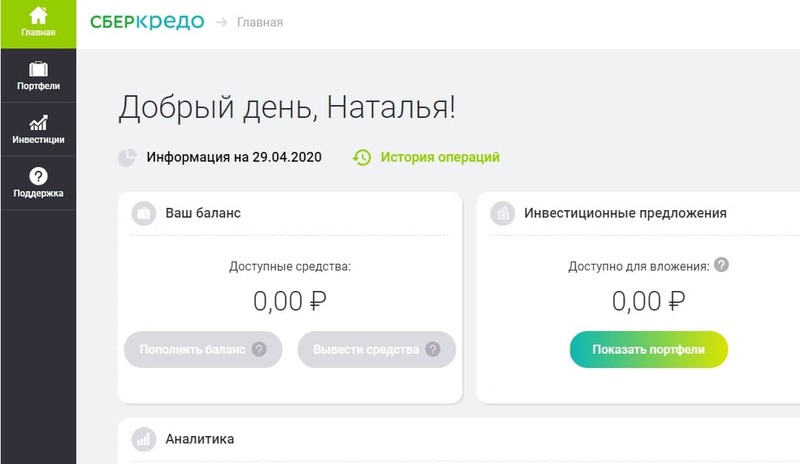Click help icon on Пополнить баланс button
Viewport: 800px width, 464px height.
point(259,349)
